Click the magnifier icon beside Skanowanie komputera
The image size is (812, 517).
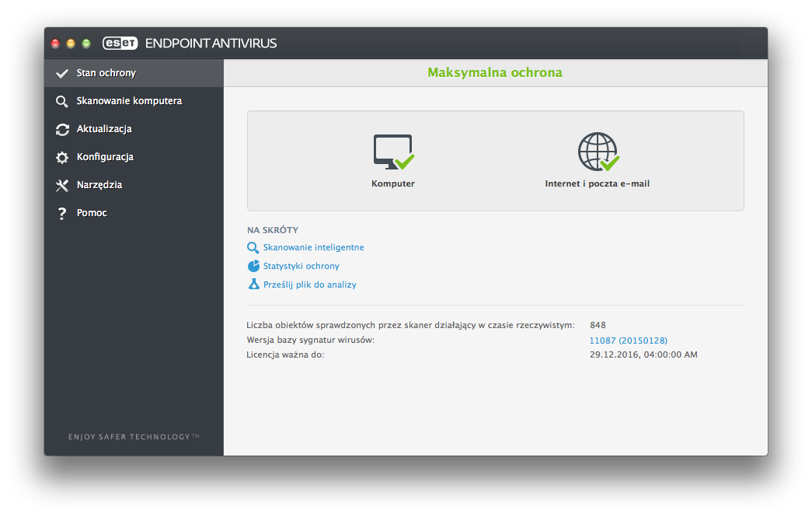coord(61,102)
